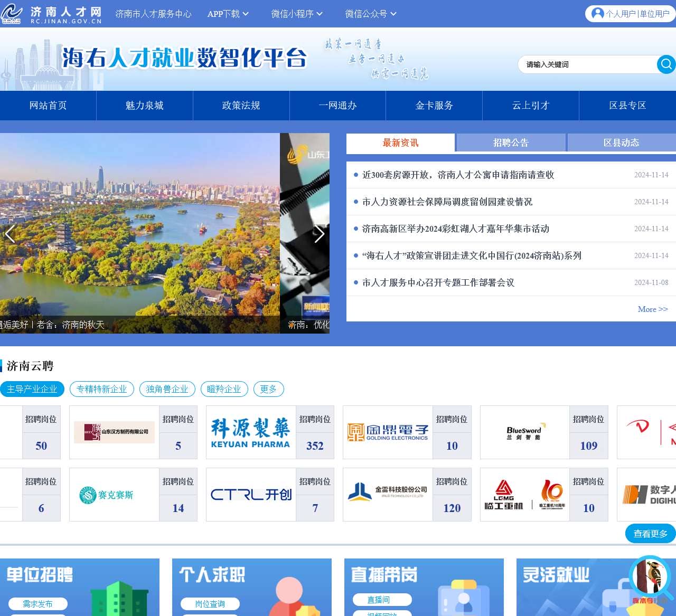Screen dimensions: 676x616
Task: Expand the 微信小程序 dropdown
Action: [297, 14]
